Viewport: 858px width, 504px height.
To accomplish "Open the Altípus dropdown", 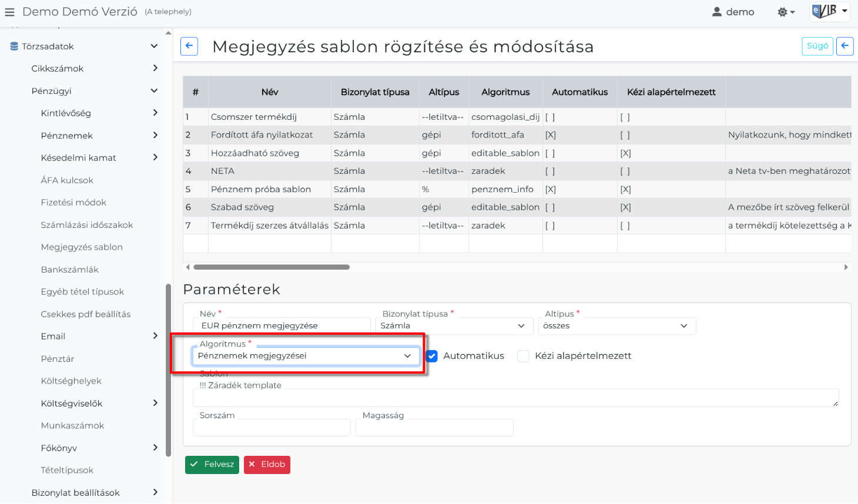I will (x=616, y=326).
